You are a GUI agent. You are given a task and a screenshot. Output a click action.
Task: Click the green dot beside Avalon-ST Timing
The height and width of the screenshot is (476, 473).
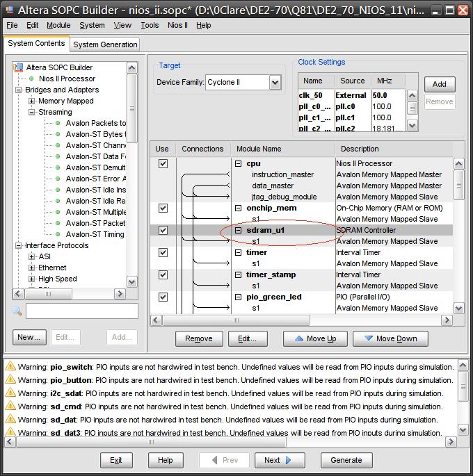(58, 234)
